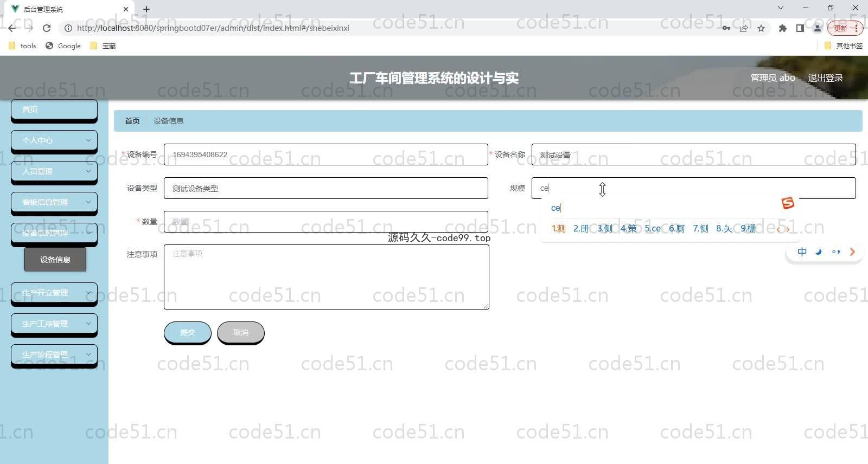
Task: Click the address bar URL
Action: [x=213, y=28]
